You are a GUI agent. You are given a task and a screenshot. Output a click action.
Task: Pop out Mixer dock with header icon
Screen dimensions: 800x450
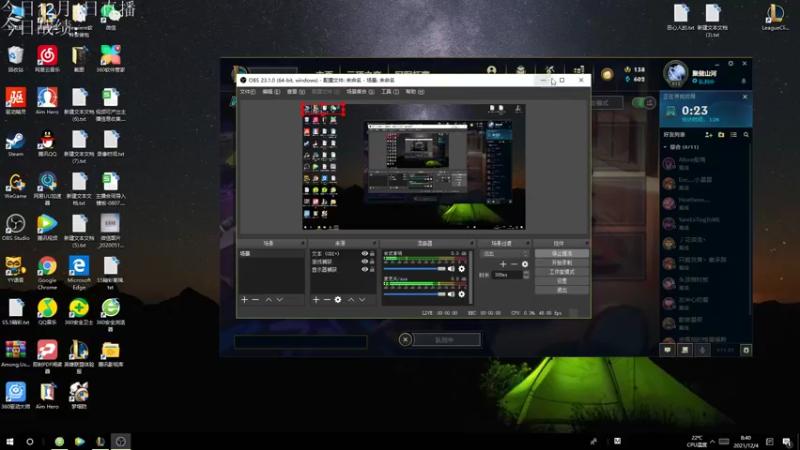tap(471, 243)
